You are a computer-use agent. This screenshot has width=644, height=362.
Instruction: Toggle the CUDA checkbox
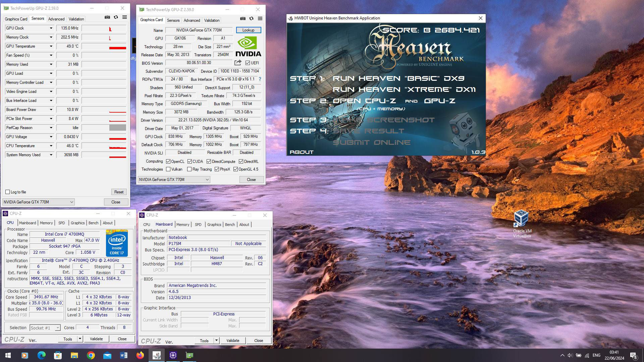(190, 162)
